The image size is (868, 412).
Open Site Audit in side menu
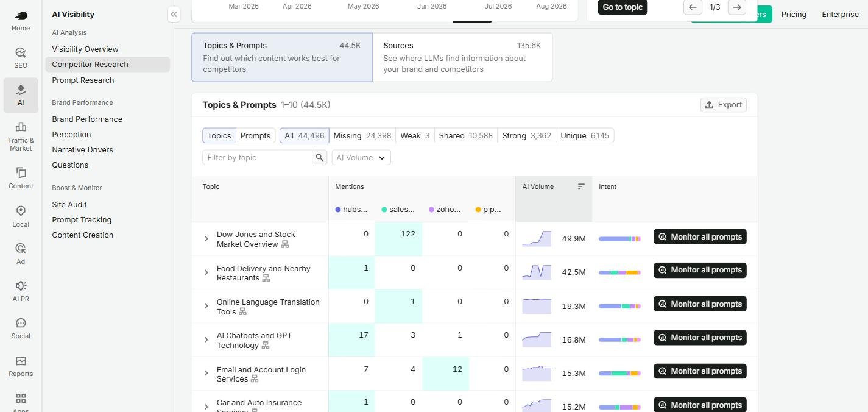(69, 204)
